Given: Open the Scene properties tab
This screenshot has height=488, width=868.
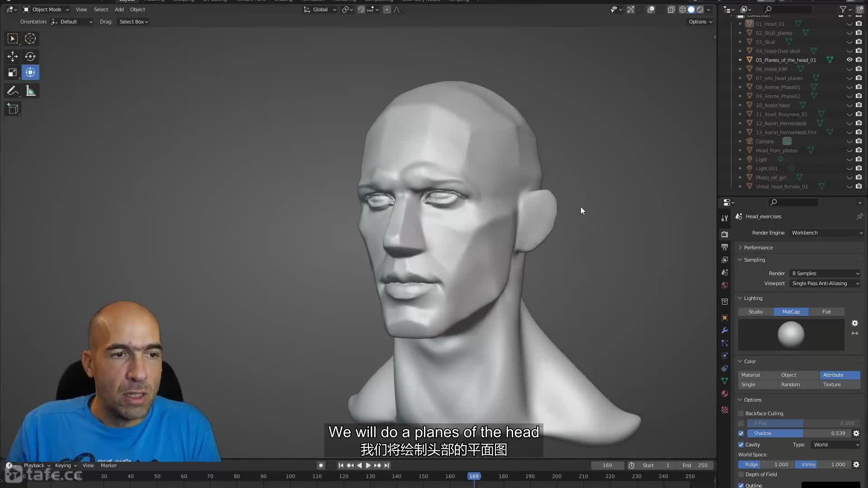Looking at the screenshot, I should coord(725,272).
